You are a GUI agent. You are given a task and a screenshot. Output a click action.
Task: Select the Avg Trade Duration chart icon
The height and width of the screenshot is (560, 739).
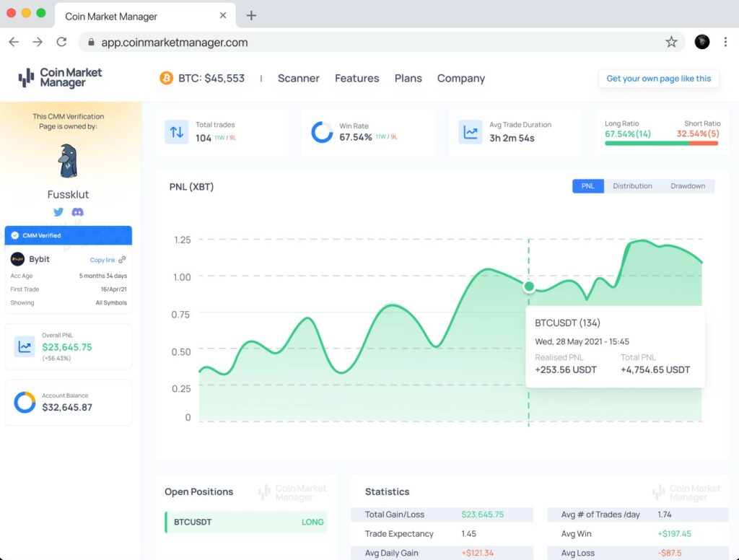(x=470, y=131)
